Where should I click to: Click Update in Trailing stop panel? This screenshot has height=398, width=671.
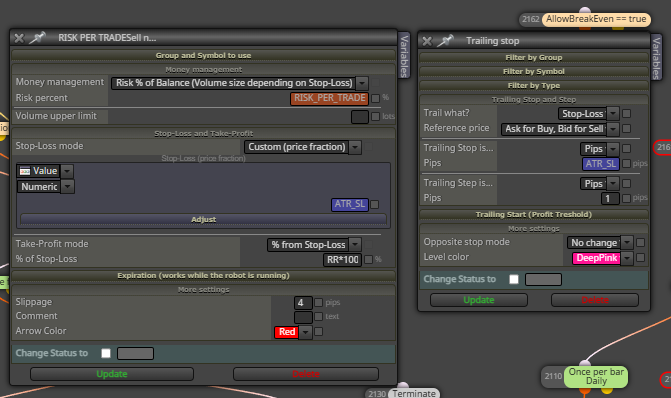coord(478,300)
